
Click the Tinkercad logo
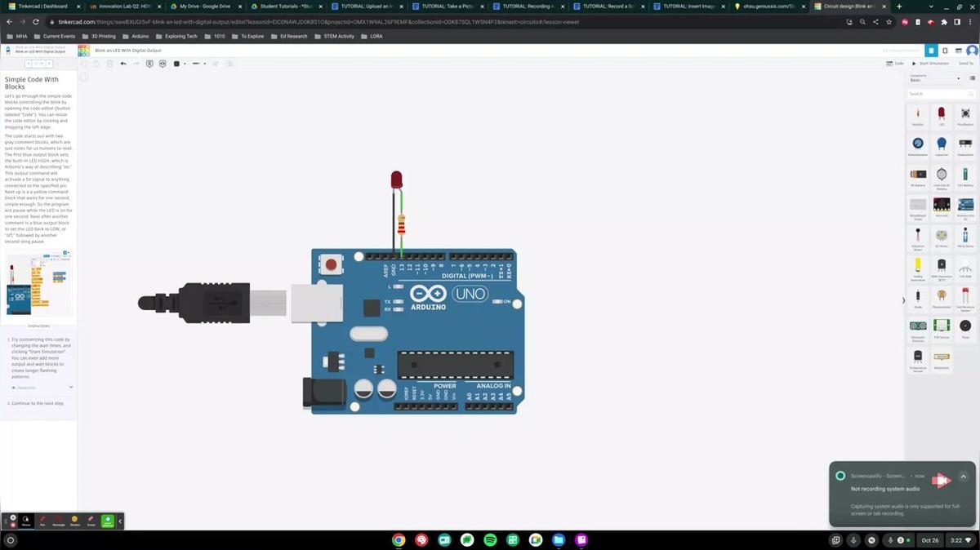point(84,51)
